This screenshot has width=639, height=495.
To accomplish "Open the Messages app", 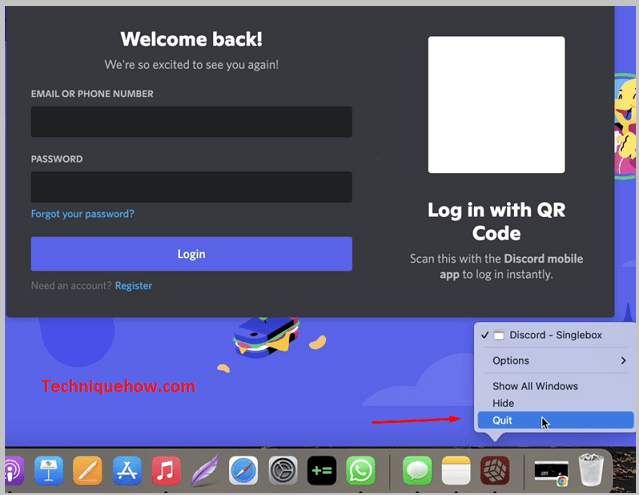I will [417, 471].
